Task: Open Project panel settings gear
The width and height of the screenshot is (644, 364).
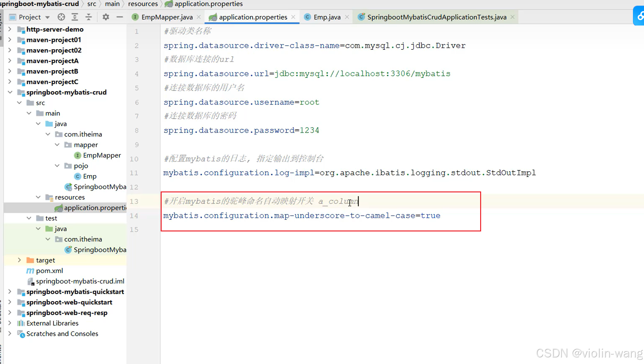Action: 106,17
